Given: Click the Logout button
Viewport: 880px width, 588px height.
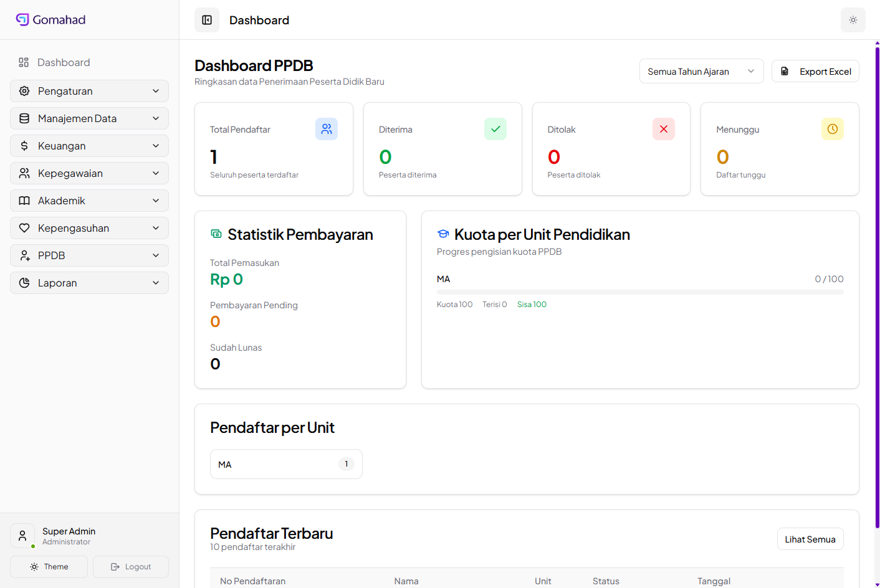Looking at the screenshot, I should 131,567.
